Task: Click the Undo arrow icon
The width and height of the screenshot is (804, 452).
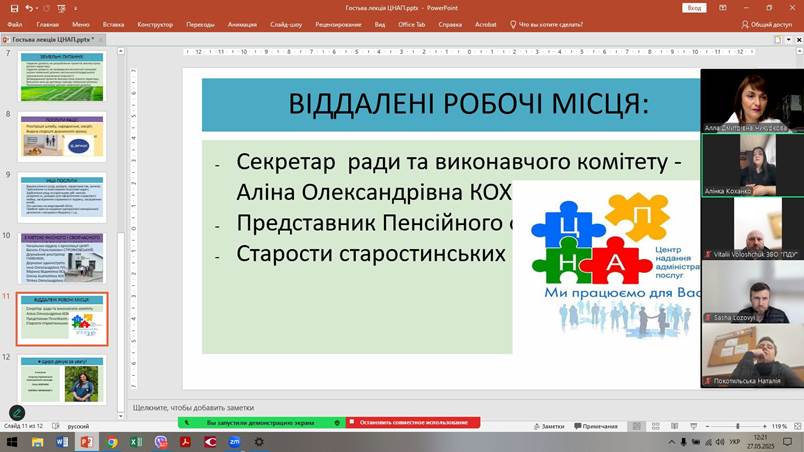Action: coord(29,8)
